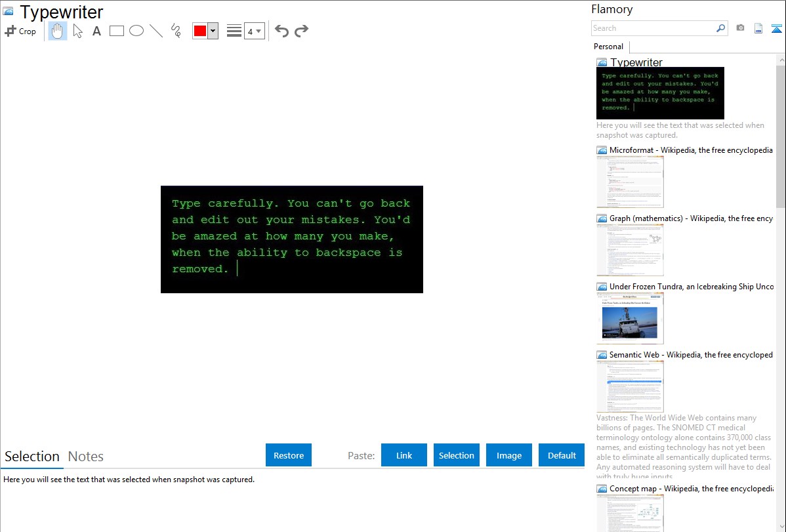Click the Paste Link button
The height and width of the screenshot is (532, 786).
[x=404, y=455]
